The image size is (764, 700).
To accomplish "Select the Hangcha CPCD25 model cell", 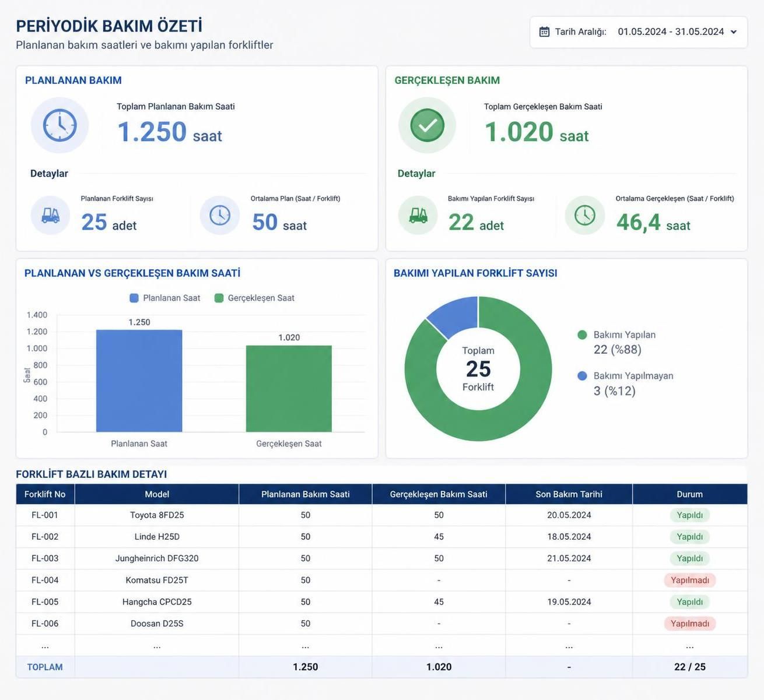I will (157, 601).
